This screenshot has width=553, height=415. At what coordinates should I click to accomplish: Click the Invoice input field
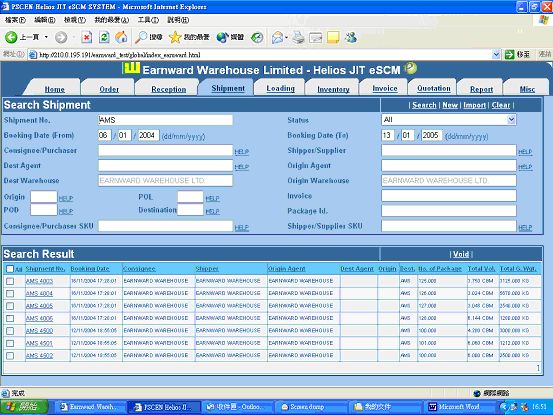click(x=449, y=196)
